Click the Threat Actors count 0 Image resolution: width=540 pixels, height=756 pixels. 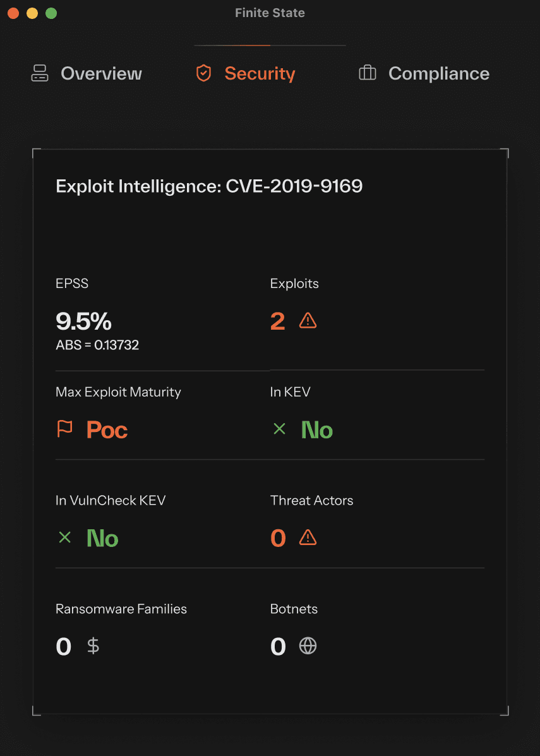click(x=278, y=538)
